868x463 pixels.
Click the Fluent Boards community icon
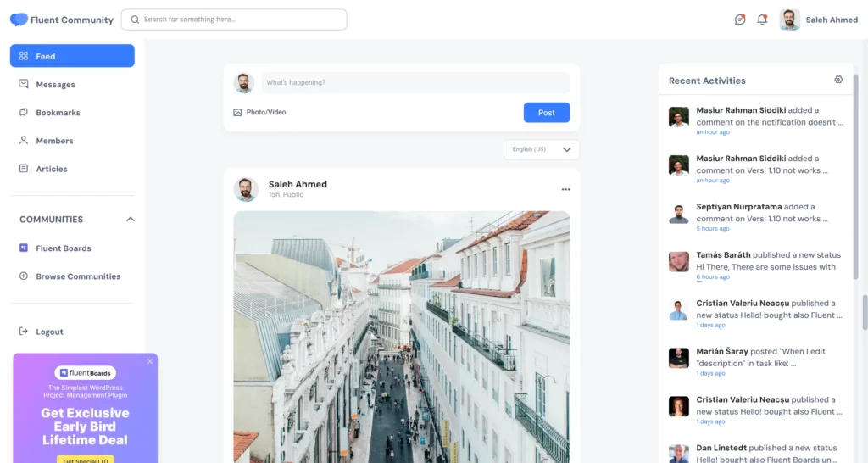[x=23, y=248]
